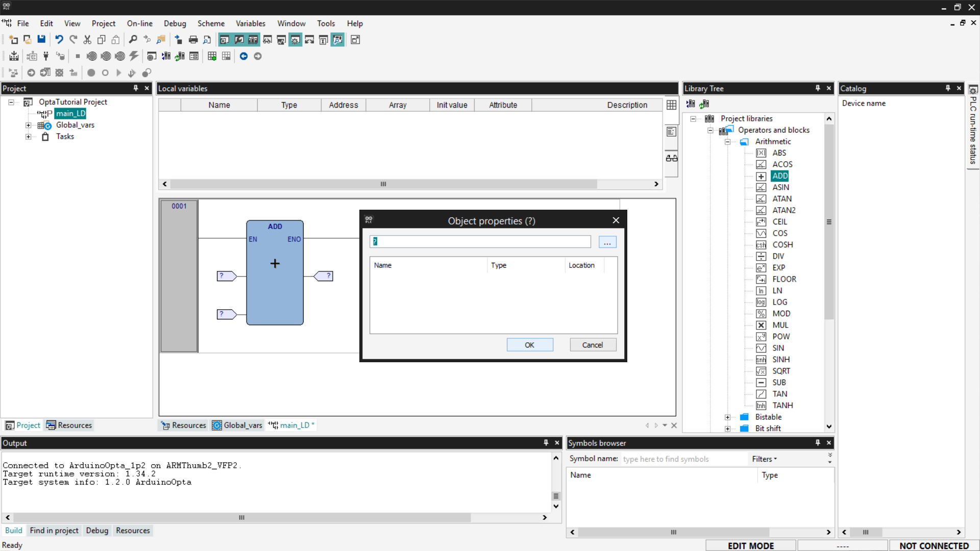Click the Find (magnifier) toolbar icon
Viewport: 980px width, 551px height.
coord(133,40)
